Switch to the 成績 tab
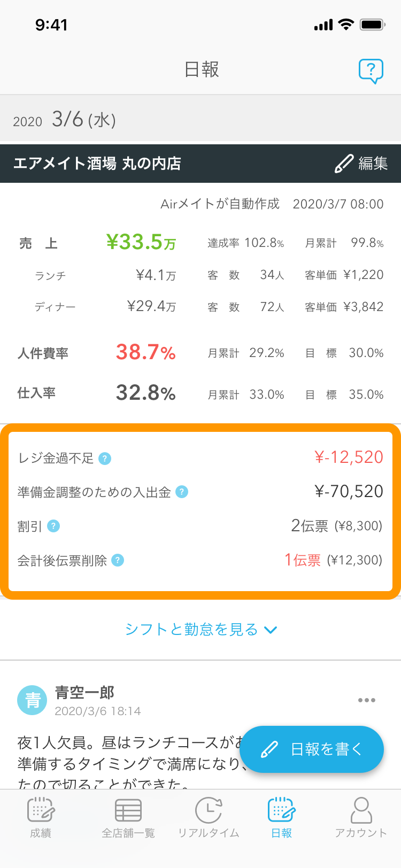Viewport: 401px width, 868px height. [x=41, y=817]
